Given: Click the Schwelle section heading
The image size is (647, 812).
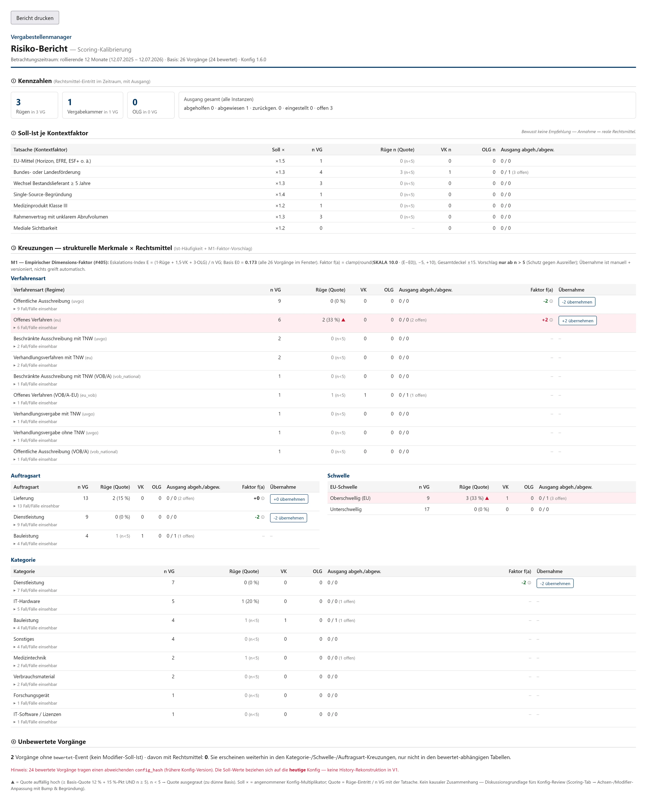Looking at the screenshot, I should tap(338, 476).
